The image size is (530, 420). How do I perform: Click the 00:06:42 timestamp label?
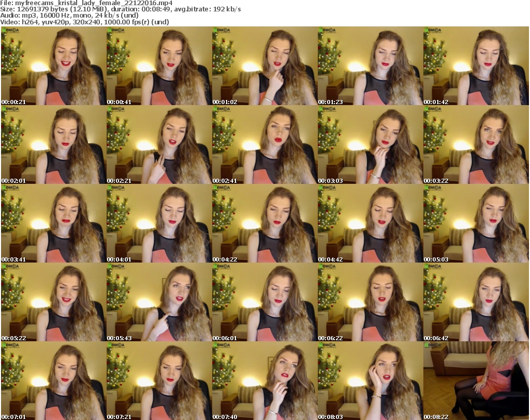click(436, 338)
